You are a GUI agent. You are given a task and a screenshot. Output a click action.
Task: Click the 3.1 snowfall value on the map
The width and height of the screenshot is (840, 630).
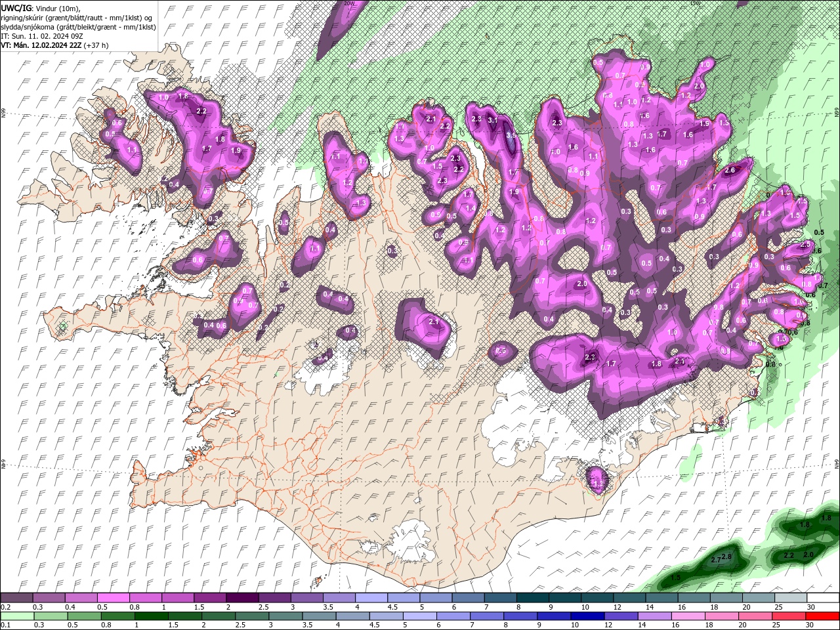pyautogui.click(x=493, y=120)
